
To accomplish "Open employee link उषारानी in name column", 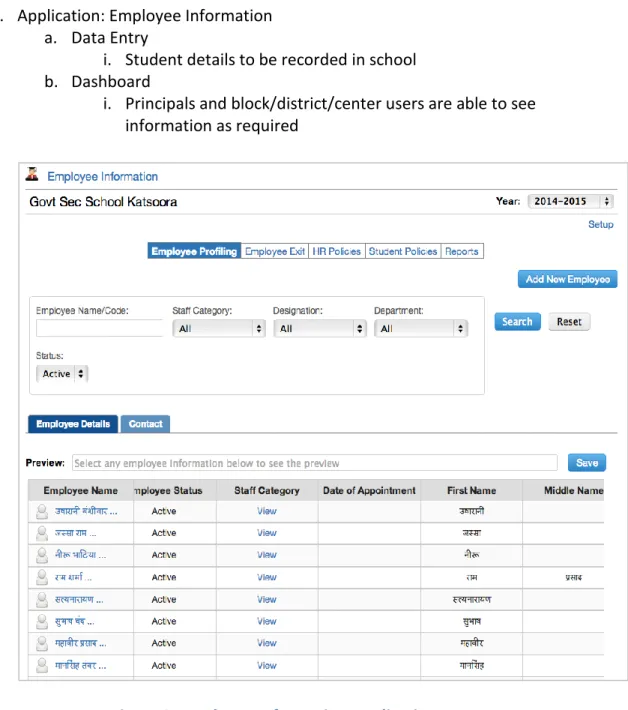I will point(86,511).
